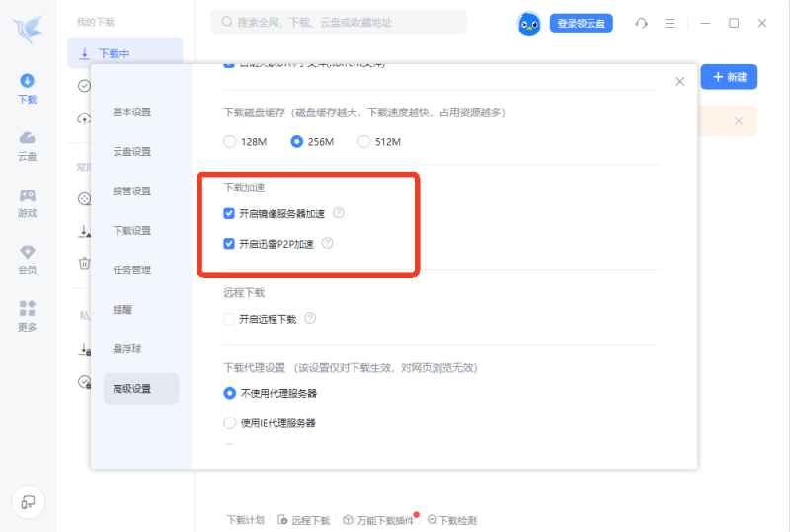Click help icon next to 开启迅雷P2P加速
This screenshot has width=790, height=532.
click(x=328, y=244)
